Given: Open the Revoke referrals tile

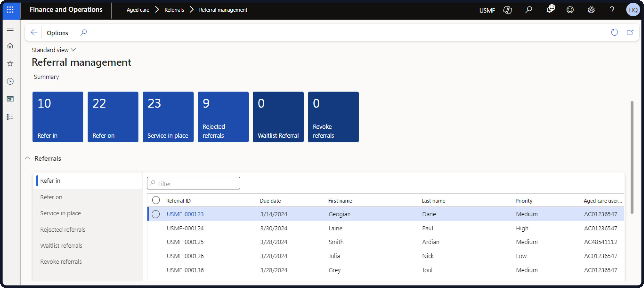Looking at the screenshot, I should [333, 117].
